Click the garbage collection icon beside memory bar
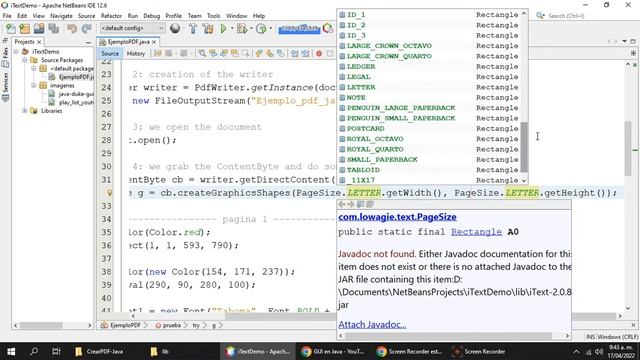Viewport: 640px width, 360px height. point(327,28)
